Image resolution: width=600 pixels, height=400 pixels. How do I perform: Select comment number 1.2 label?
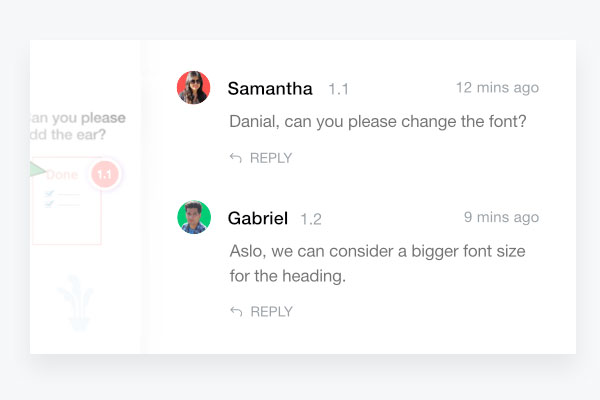[311, 219]
